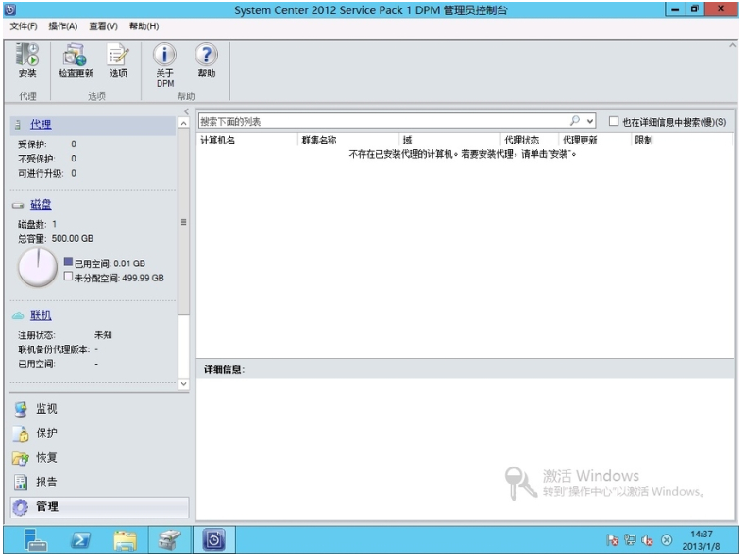Click the 详细信息 pane header
Viewport: 745px width, 560px height.
tap(466, 369)
